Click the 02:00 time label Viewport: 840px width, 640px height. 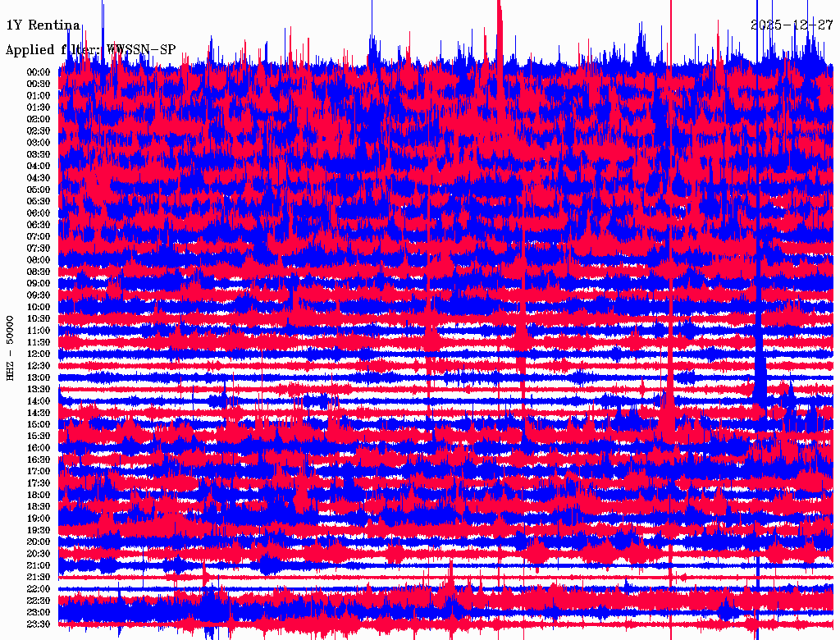(39, 119)
